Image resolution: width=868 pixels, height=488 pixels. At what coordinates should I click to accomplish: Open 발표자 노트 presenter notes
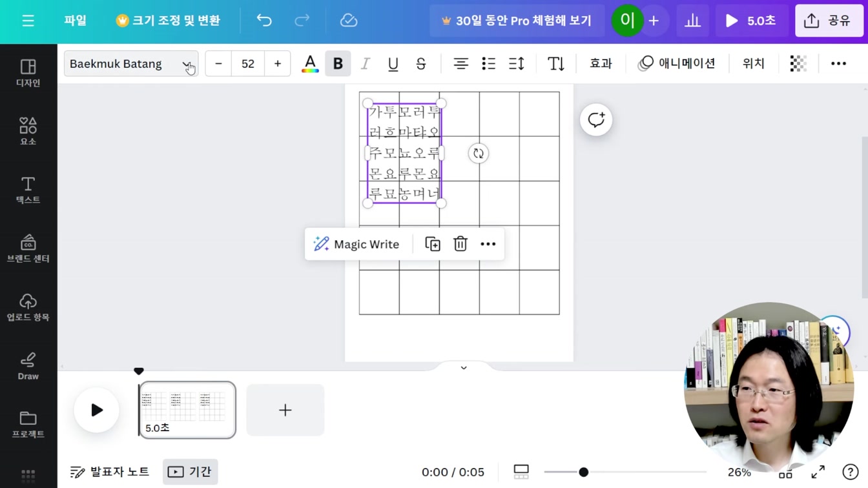click(110, 472)
